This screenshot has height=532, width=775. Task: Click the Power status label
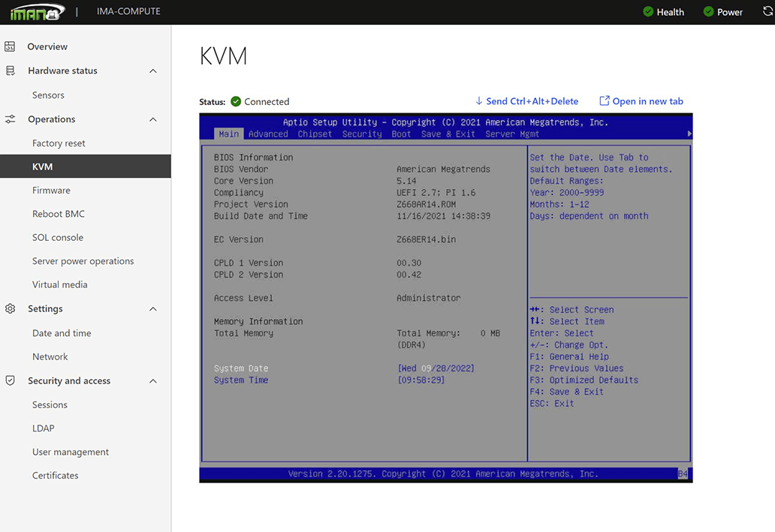click(729, 12)
